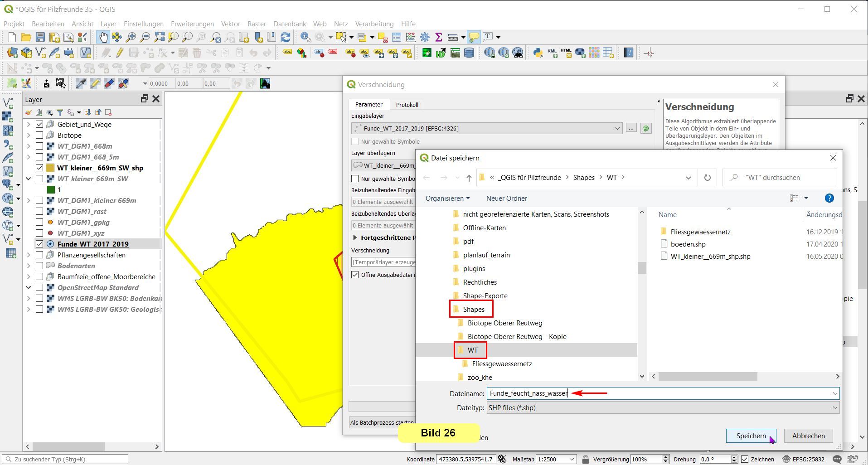The width and height of the screenshot is (868, 465).
Task: Open the Verarbeitung menu
Action: tap(374, 24)
